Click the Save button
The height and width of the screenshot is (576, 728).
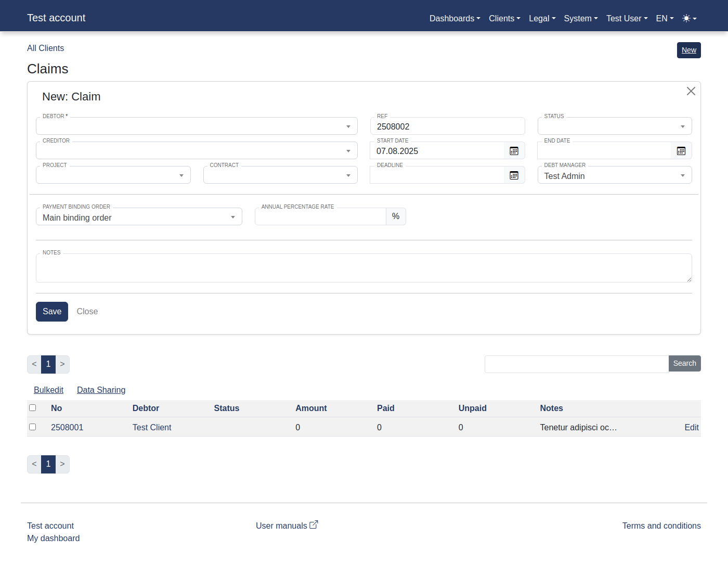(x=52, y=312)
